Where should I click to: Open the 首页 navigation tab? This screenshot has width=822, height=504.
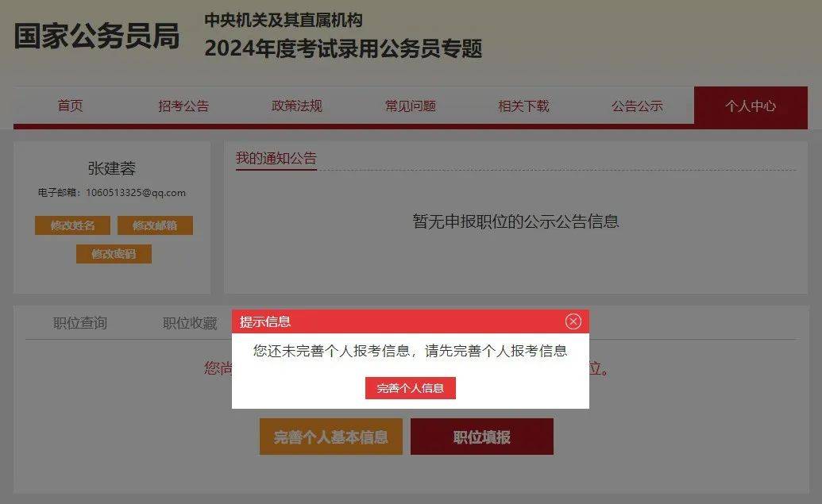[x=70, y=106]
